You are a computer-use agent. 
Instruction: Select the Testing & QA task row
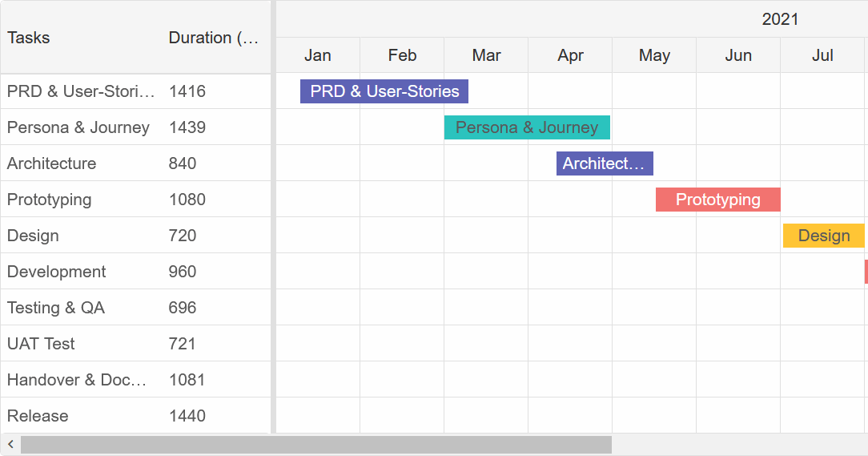tap(56, 308)
